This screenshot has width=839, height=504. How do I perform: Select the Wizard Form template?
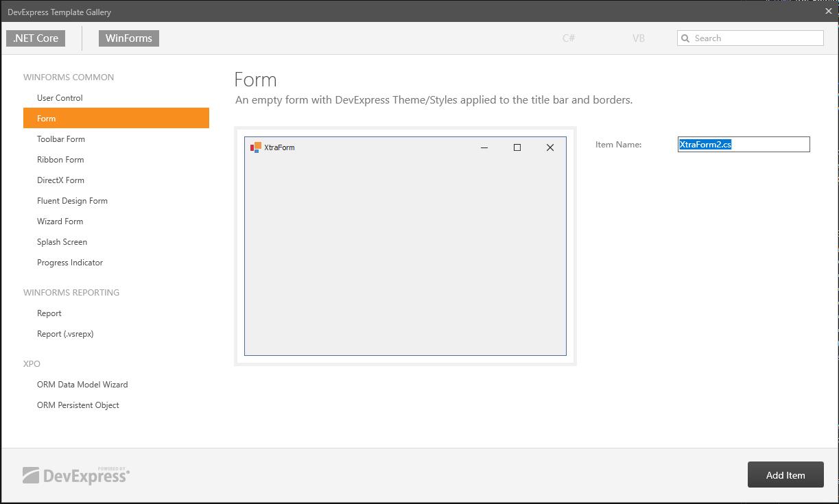coord(60,221)
